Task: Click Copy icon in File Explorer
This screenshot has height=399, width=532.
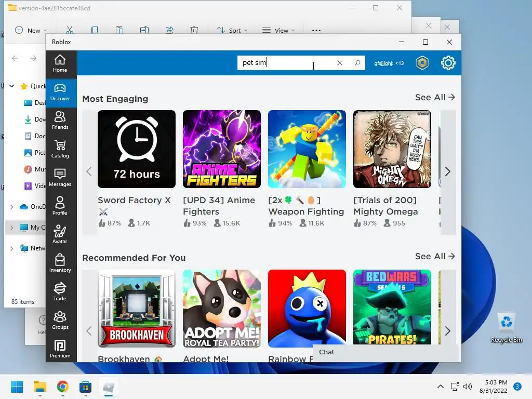Action: 95,30
